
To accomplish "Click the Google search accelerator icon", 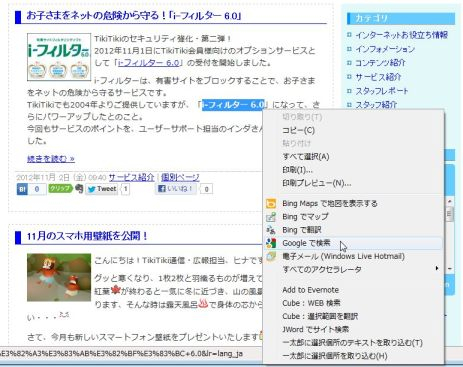I will pyautogui.click(x=271, y=243).
